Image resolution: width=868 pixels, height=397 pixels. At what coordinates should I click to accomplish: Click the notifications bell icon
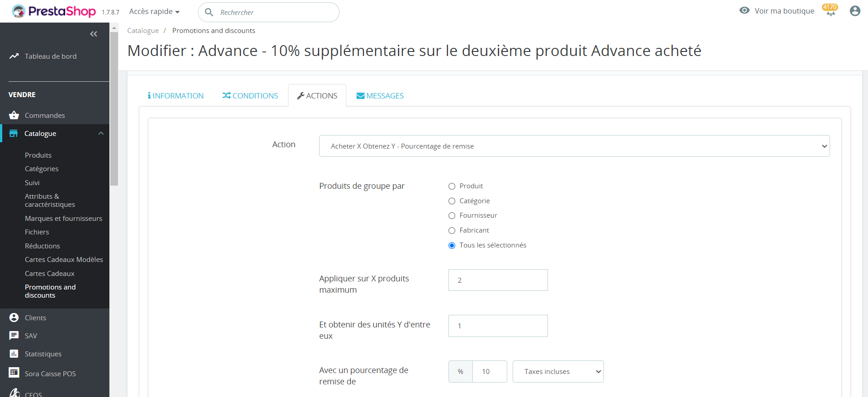tap(830, 12)
